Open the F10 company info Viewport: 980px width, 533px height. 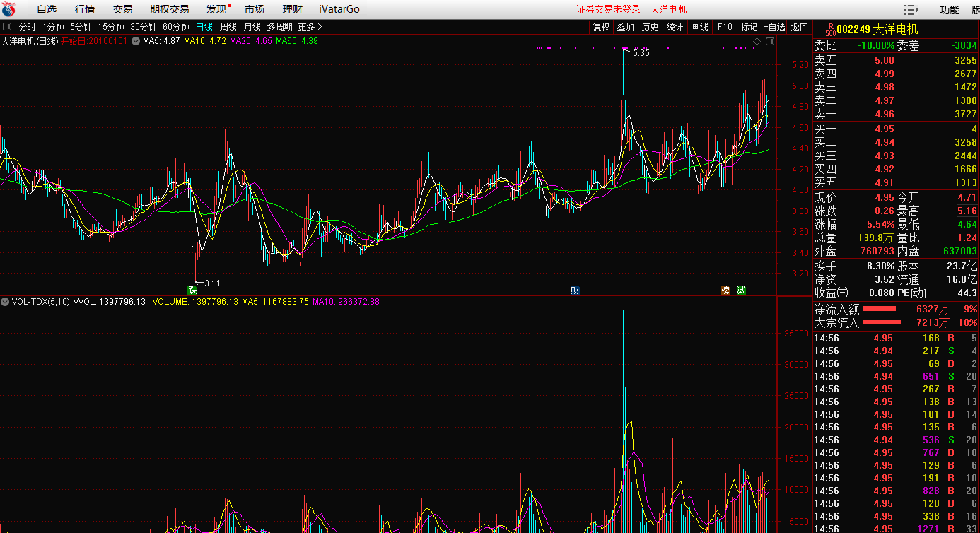725,27
